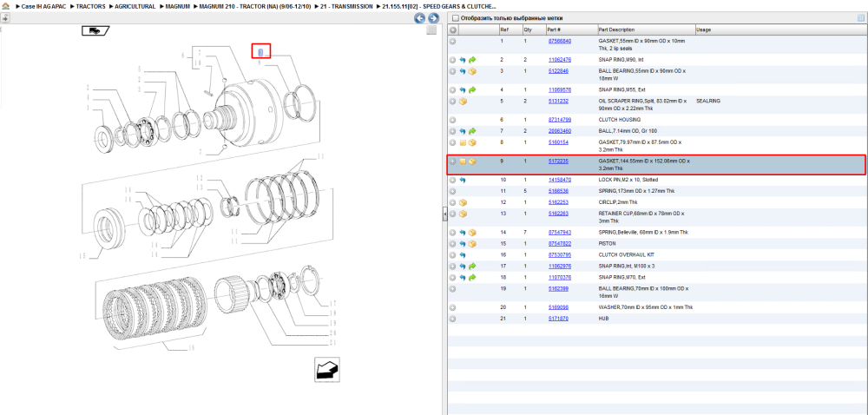Select the 'SEALRING' usage cell

click(x=708, y=102)
